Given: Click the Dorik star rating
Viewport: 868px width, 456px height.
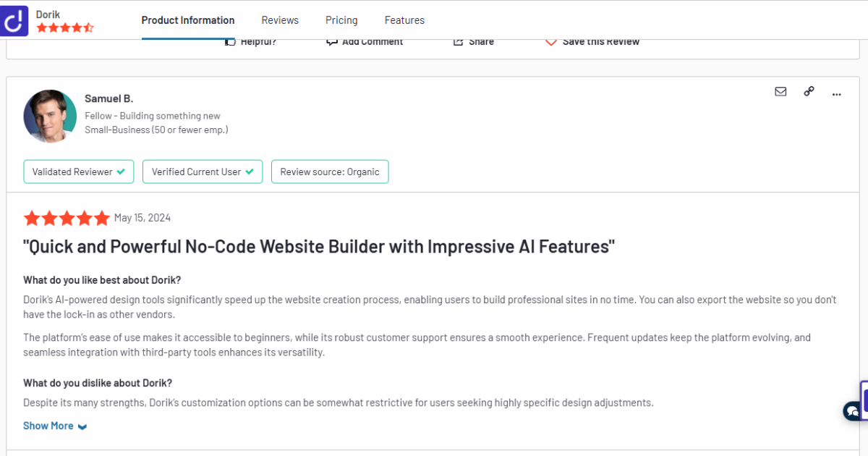Looking at the screenshot, I should click(x=65, y=28).
